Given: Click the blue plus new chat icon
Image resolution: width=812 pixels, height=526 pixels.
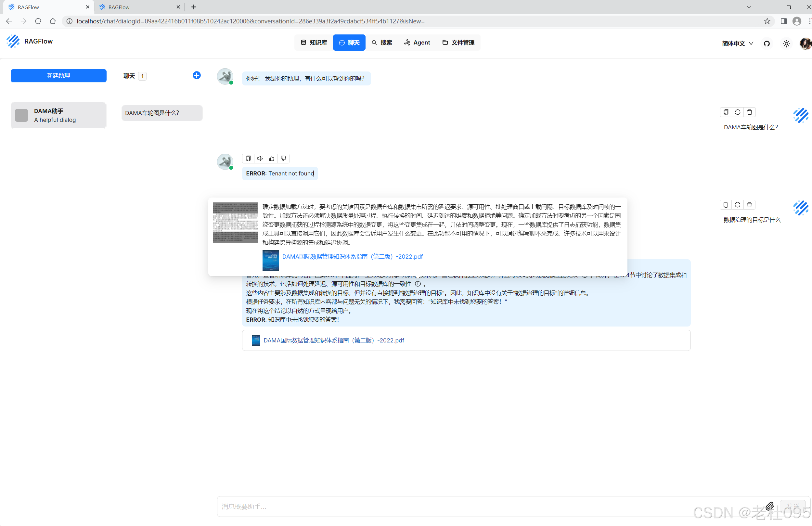Looking at the screenshot, I should point(197,75).
